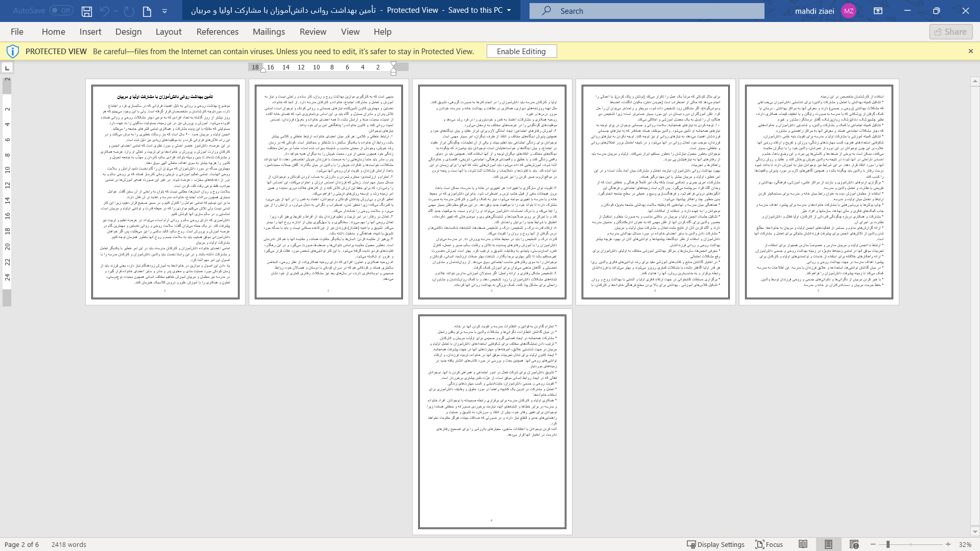This screenshot has width=980, height=551.
Task: Open the Design tab
Action: point(129,32)
